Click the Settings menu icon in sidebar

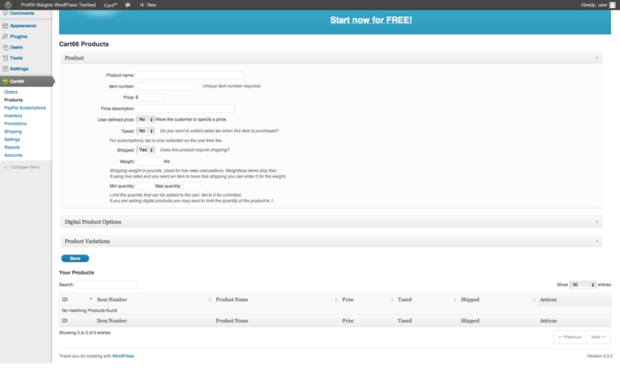(x=5, y=68)
